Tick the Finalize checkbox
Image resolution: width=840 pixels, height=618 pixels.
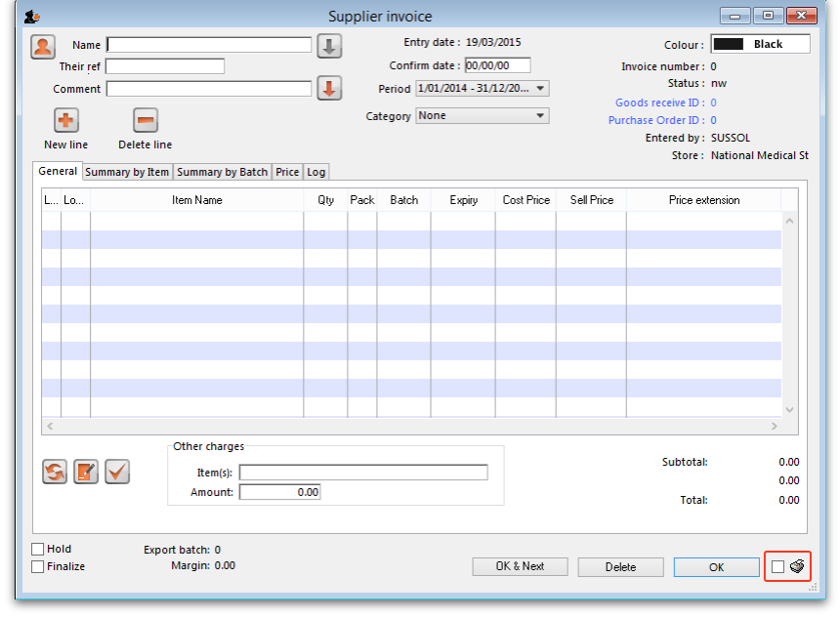38,566
